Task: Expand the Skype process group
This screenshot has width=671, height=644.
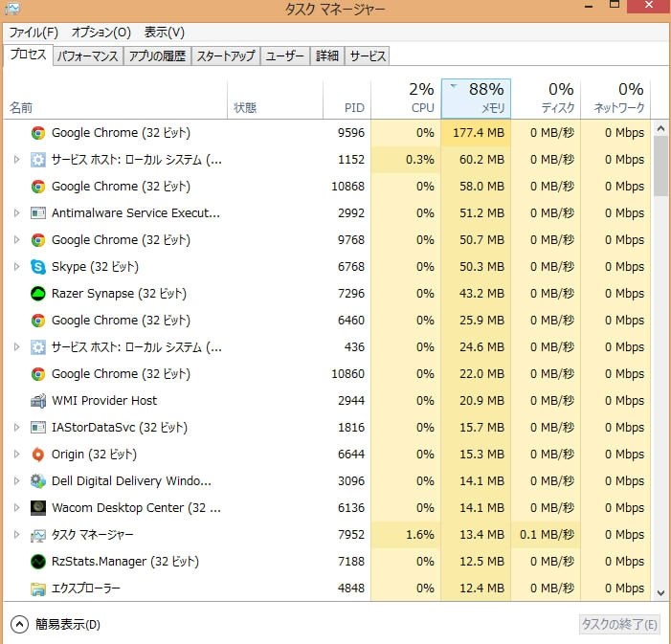Action: click(x=16, y=267)
